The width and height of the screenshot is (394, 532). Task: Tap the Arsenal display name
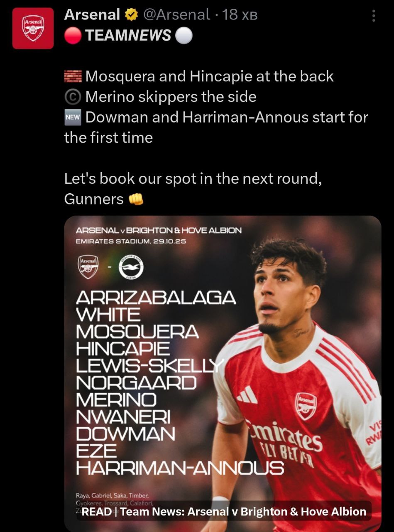[92, 15]
